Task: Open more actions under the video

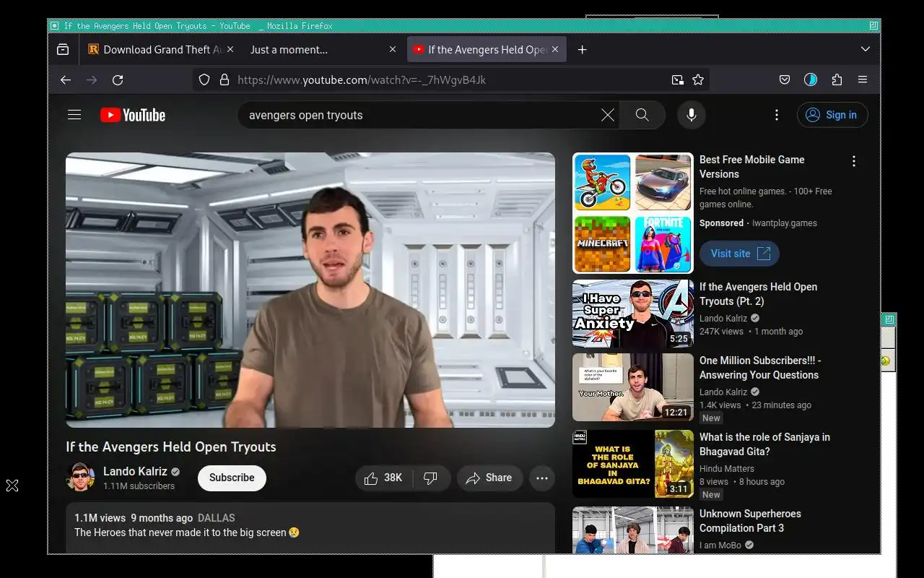Action: point(542,478)
